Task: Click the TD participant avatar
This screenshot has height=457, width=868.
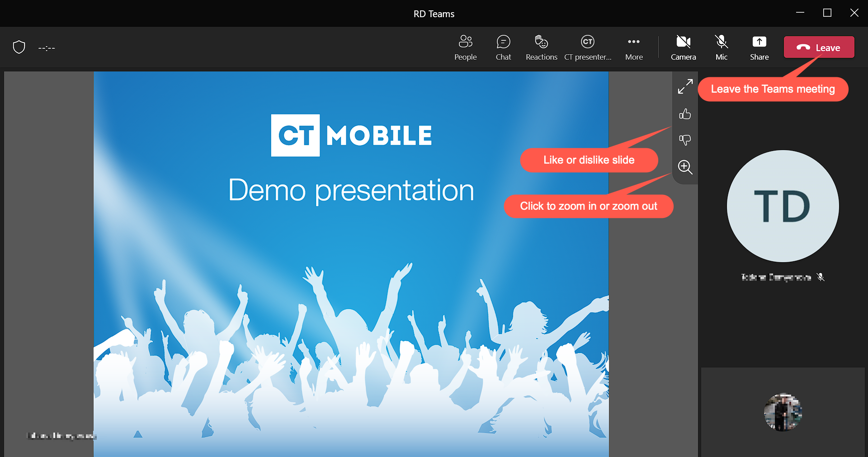Action: 782,206
